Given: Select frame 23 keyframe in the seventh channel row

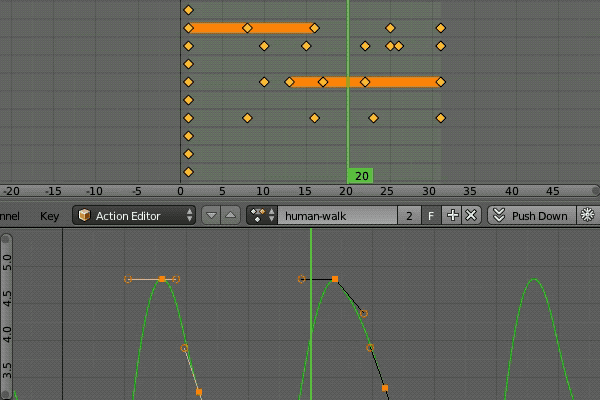Looking at the screenshot, I should pos(373,118).
